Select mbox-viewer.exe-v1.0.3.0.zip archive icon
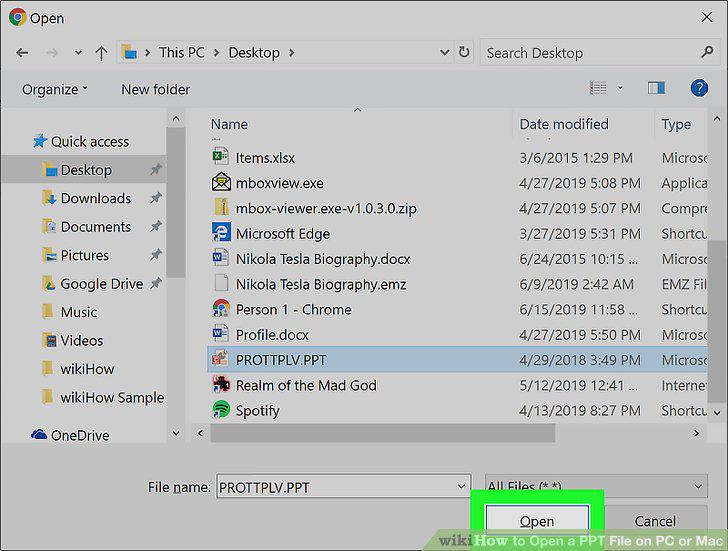The height and width of the screenshot is (551, 728). pyautogui.click(x=221, y=207)
